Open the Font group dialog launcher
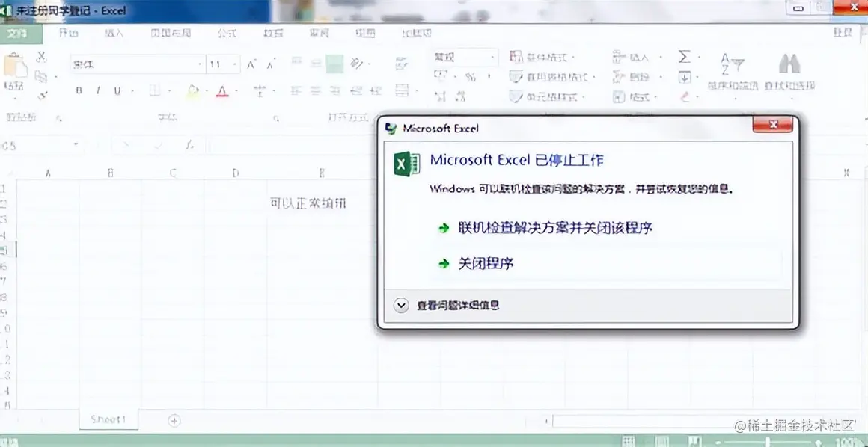 [275, 118]
